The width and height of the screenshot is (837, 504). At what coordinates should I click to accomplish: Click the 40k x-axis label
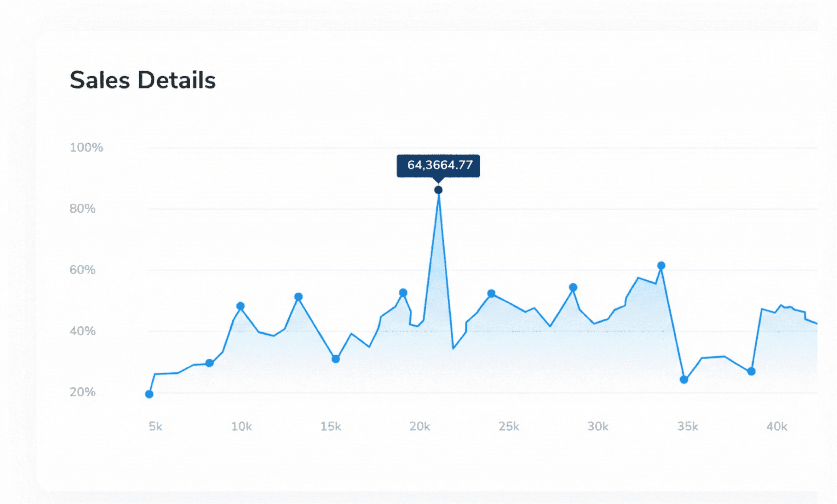coord(777,426)
